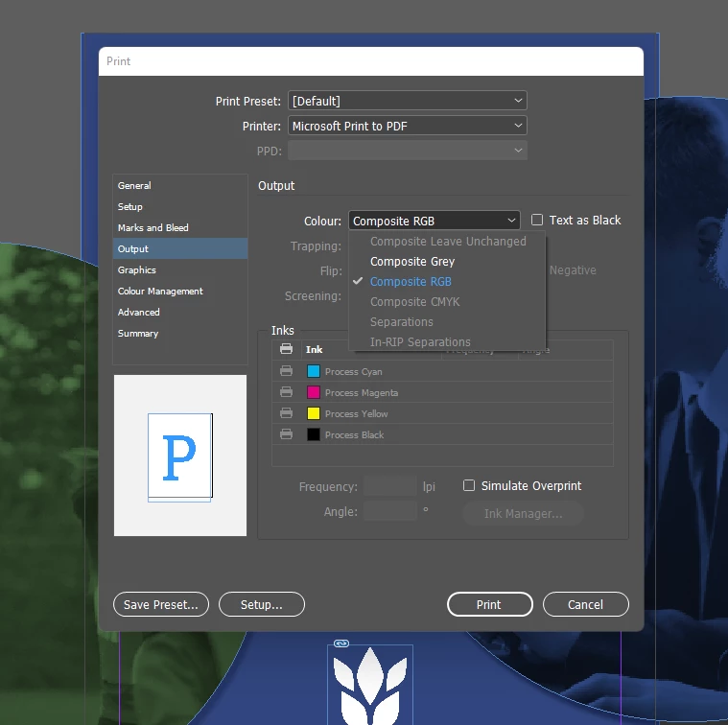Click the Frequency input field
The height and width of the screenshot is (725, 728).
[390, 486]
